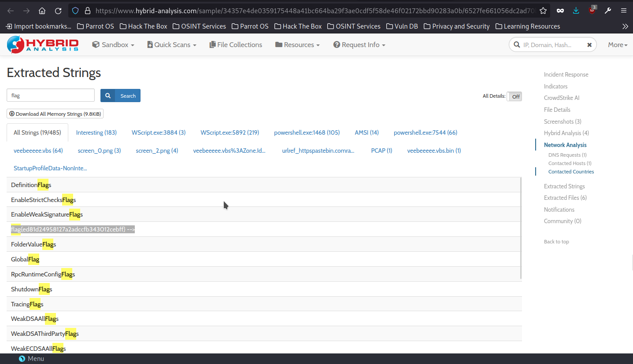Go back with the browser back arrow
Screen dimensions: 633x364
(x=11, y=11)
